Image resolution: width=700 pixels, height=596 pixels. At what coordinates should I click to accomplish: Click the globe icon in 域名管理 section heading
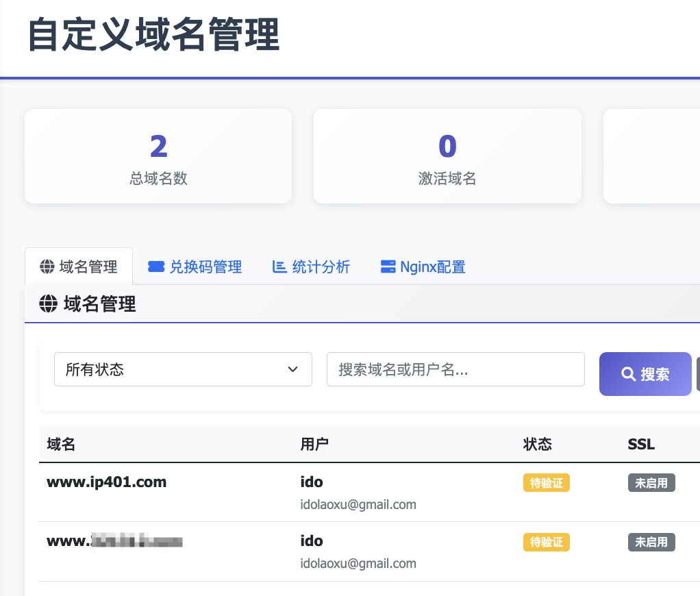coord(48,304)
